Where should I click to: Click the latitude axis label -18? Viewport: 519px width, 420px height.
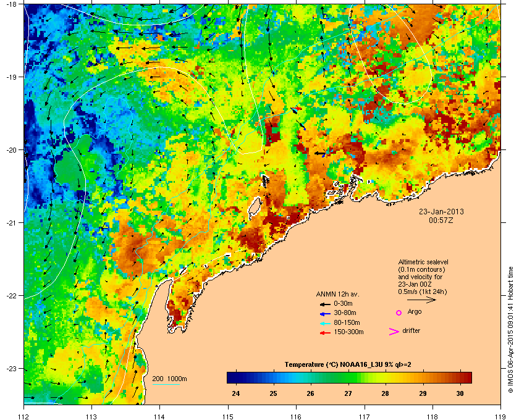(11, 4)
